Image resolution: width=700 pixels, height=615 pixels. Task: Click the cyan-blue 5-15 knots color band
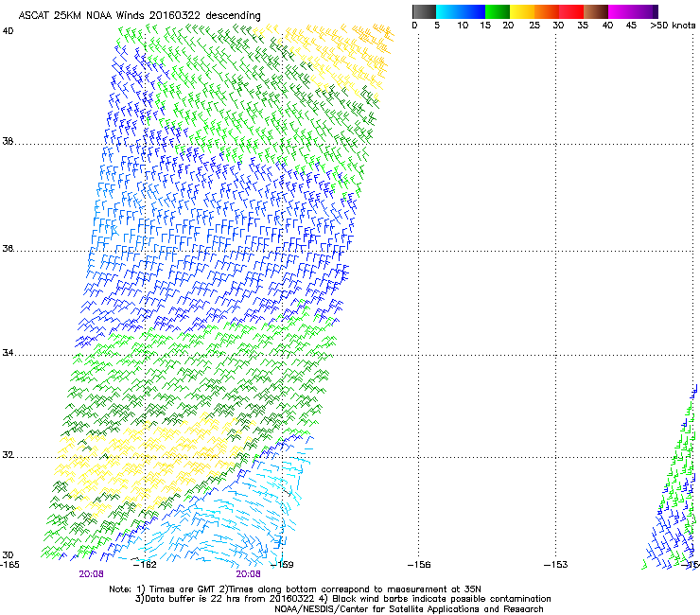461,11
